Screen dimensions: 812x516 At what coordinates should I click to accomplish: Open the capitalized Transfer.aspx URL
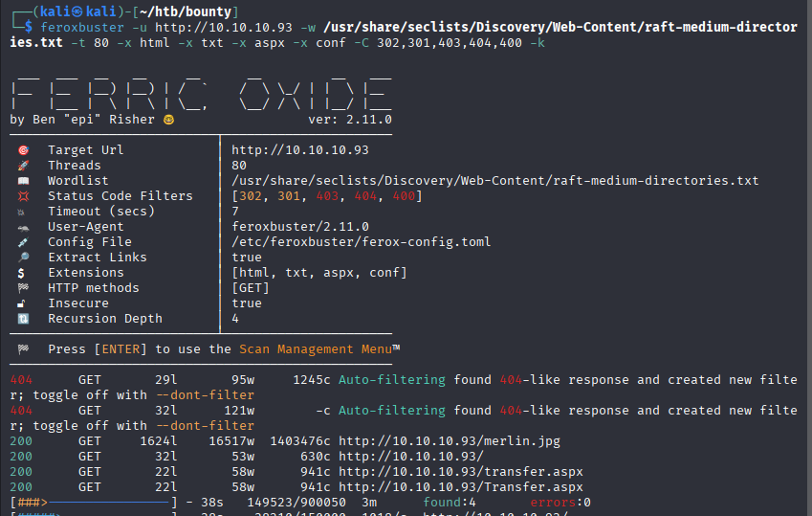point(461,487)
